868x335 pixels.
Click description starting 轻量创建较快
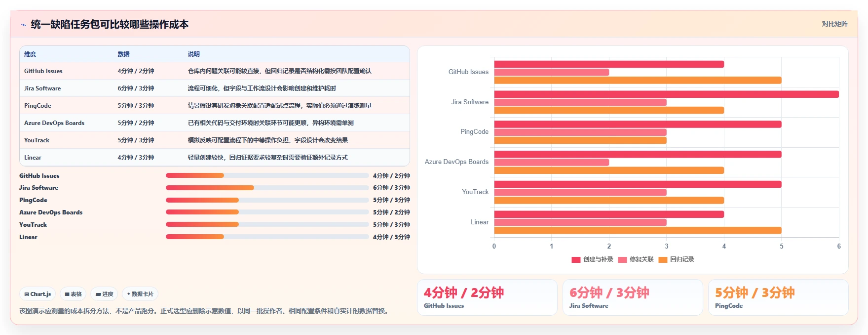pyautogui.click(x=267, y=158)
